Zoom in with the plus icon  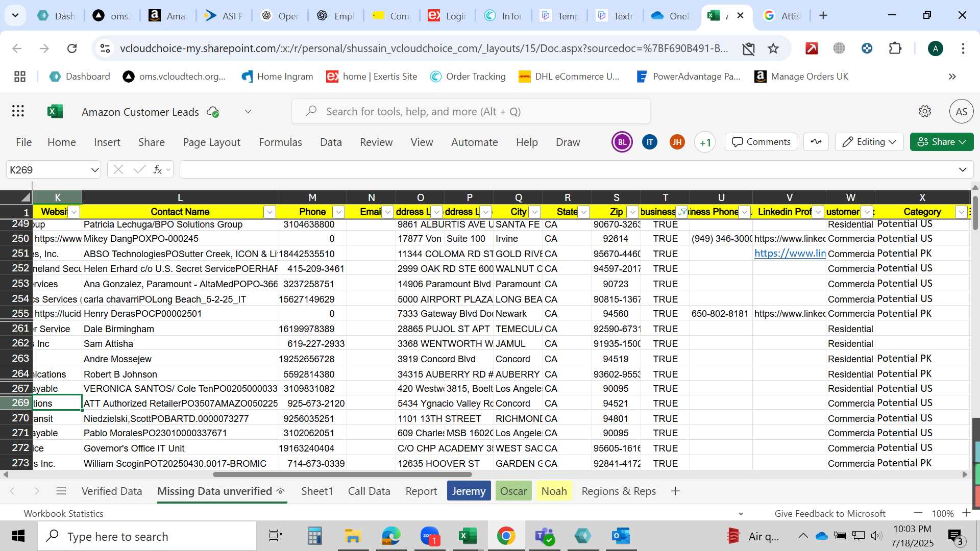tap(966, 513)
